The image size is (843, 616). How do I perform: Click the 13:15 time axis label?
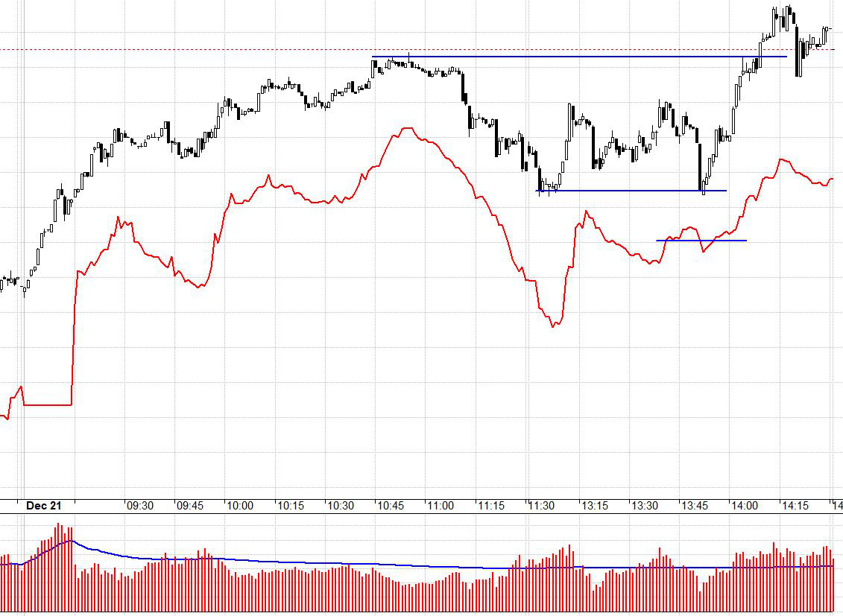(595, 506)
